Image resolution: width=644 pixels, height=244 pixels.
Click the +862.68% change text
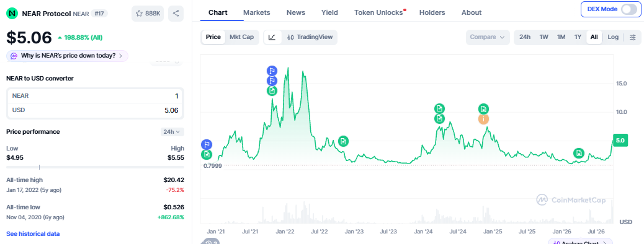coord(171,217)
